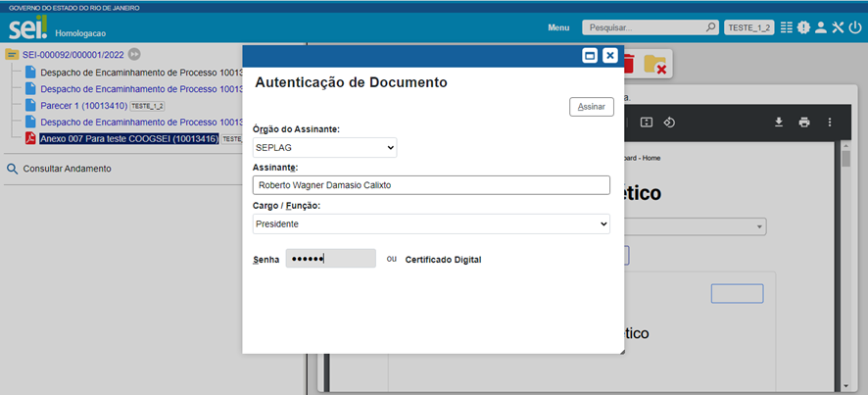The width and height of the screenshot is (868, 395).
Task: Click the Senha password field
Action: click(330, 259)
